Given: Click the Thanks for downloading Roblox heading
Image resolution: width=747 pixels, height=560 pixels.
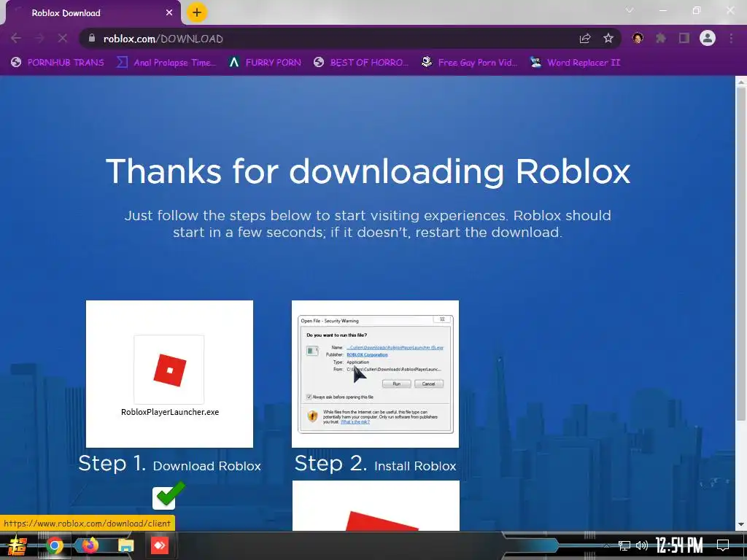Looking at the screenshot, I should click(368, 171).
